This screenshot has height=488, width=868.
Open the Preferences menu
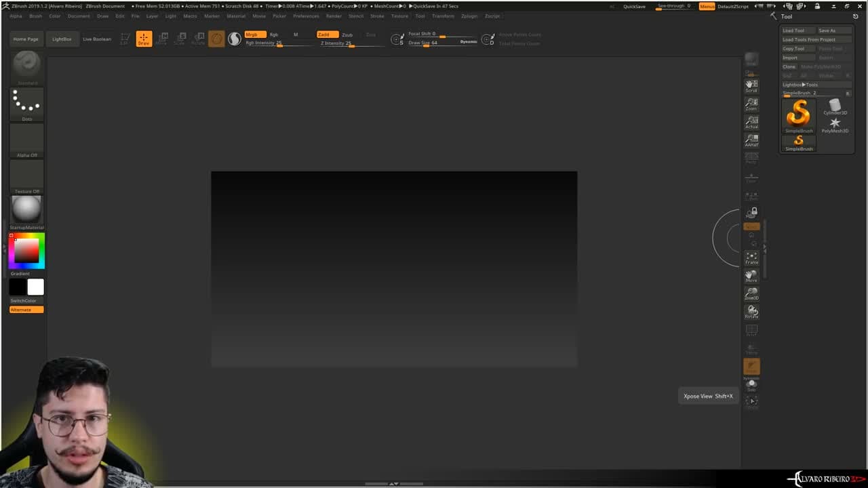click(306, 16)
